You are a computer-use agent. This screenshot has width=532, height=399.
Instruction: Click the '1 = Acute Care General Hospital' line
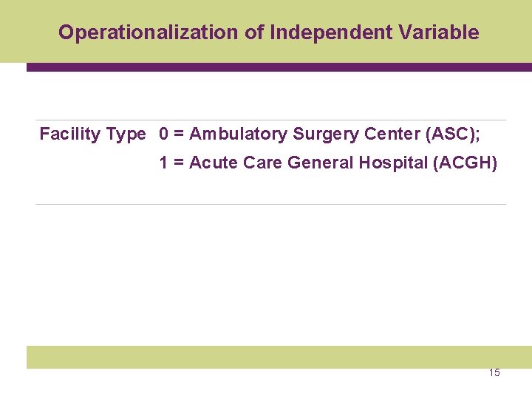pyautogui.click(x=328, y=163)
